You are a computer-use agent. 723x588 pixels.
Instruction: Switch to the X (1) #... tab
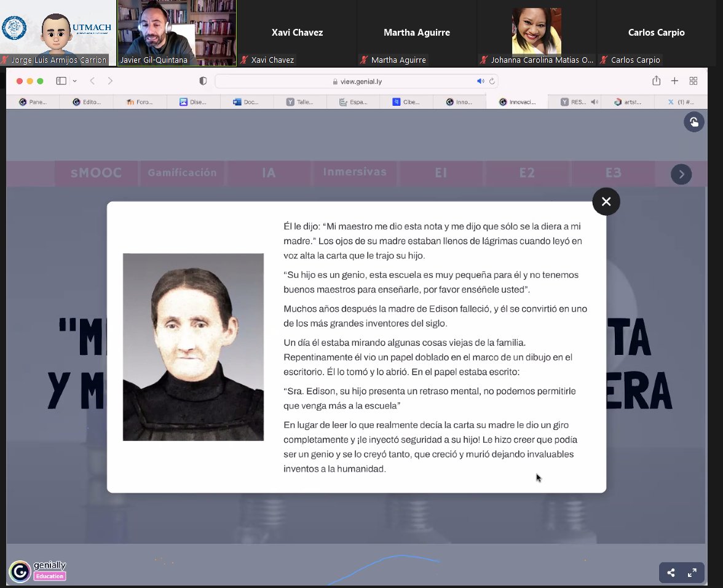click(681, 102)
